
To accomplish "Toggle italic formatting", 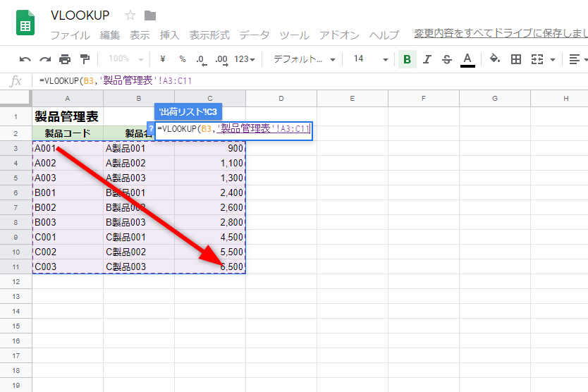I will tap(427, 59).
